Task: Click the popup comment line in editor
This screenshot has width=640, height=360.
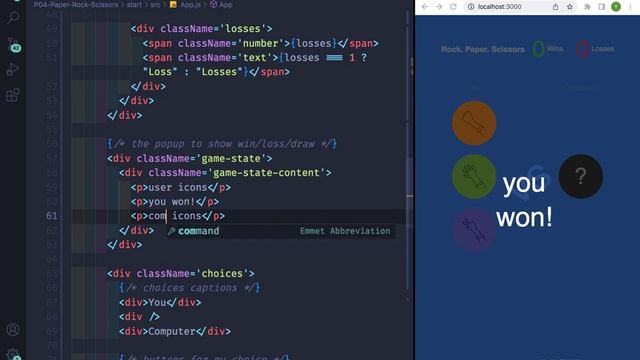Action: pos(222,144)
